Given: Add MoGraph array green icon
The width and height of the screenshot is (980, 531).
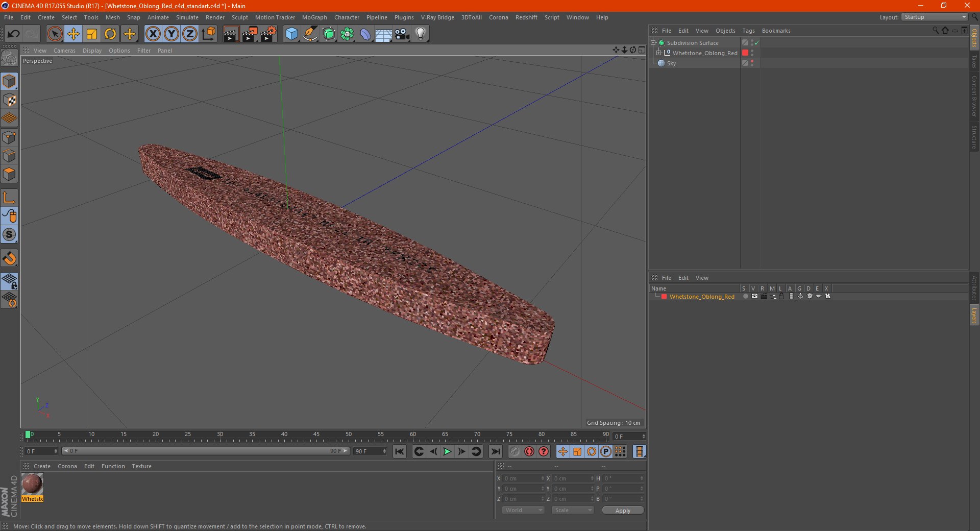Looking at the screenshot, I should coord(347,34).
